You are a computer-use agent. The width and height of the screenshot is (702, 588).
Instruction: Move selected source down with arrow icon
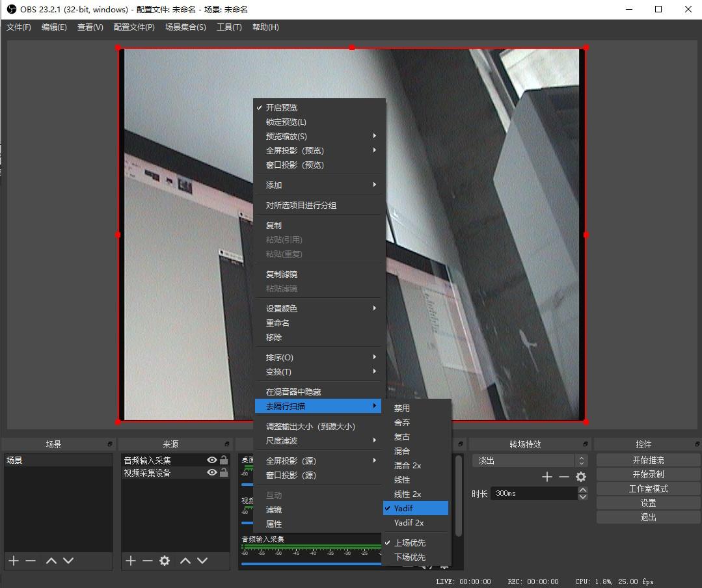[x=202, y=561]
